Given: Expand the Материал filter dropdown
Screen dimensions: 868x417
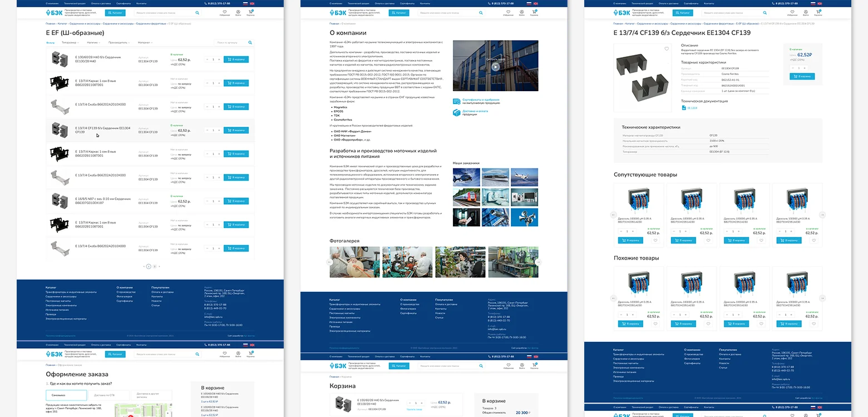Looking at the screenshot, I should [145, 42].
